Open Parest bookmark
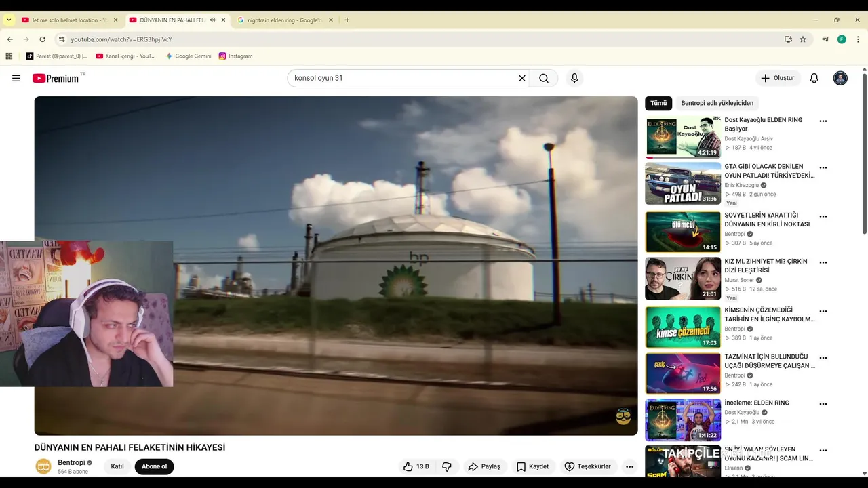 [x=57, y=56]
